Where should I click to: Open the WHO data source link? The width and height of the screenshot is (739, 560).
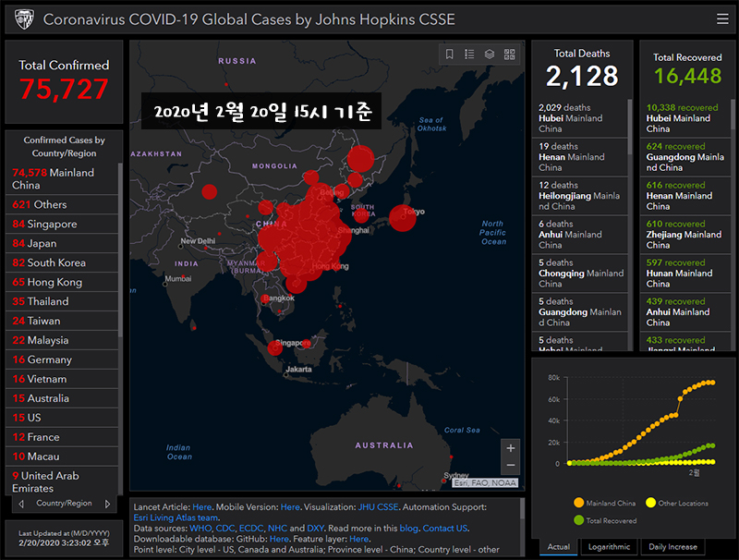(200, 529)
